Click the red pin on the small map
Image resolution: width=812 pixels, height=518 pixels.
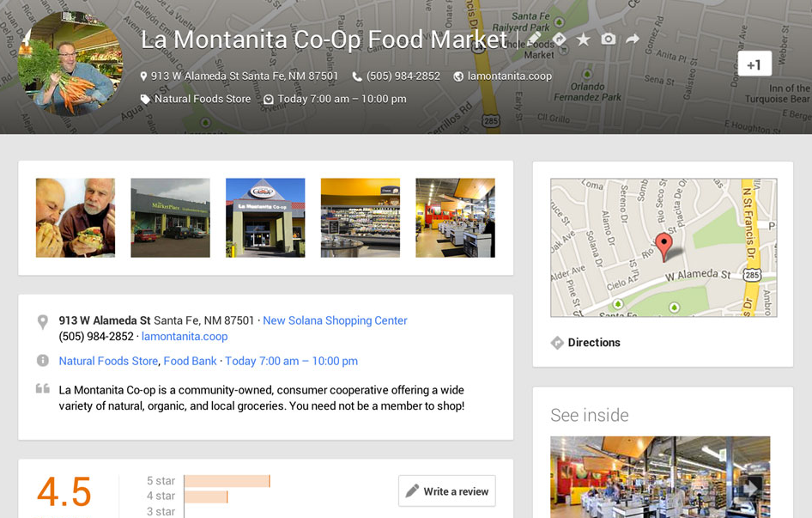point(664,246)
